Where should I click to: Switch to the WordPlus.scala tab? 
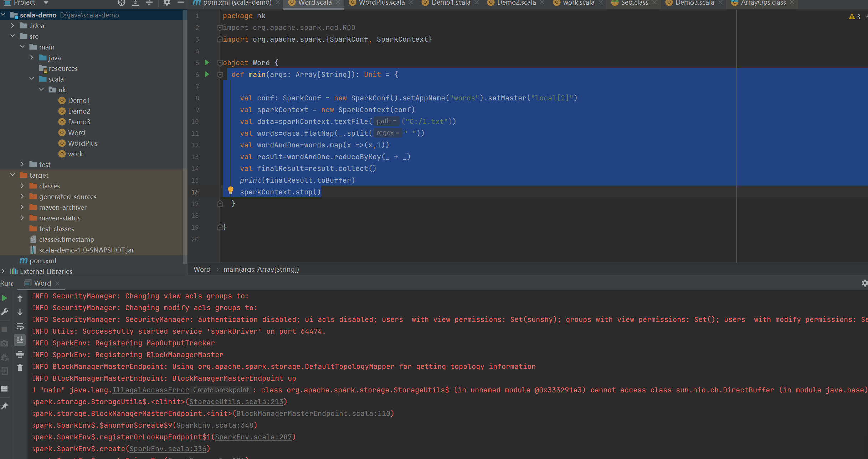pos(381,3)
